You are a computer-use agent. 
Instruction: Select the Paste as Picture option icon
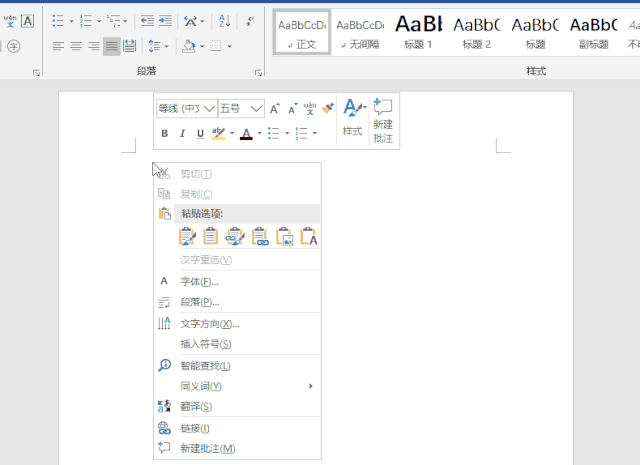(284, 236)
